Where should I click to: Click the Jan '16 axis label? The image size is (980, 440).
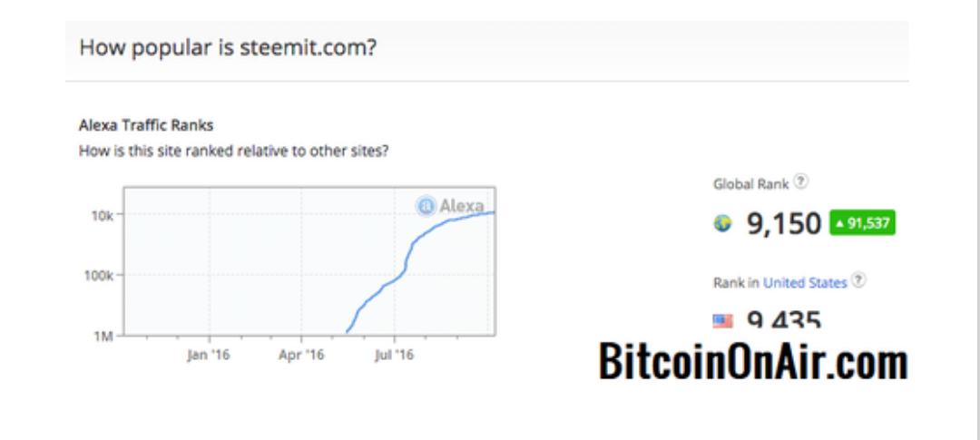[209, 355]
